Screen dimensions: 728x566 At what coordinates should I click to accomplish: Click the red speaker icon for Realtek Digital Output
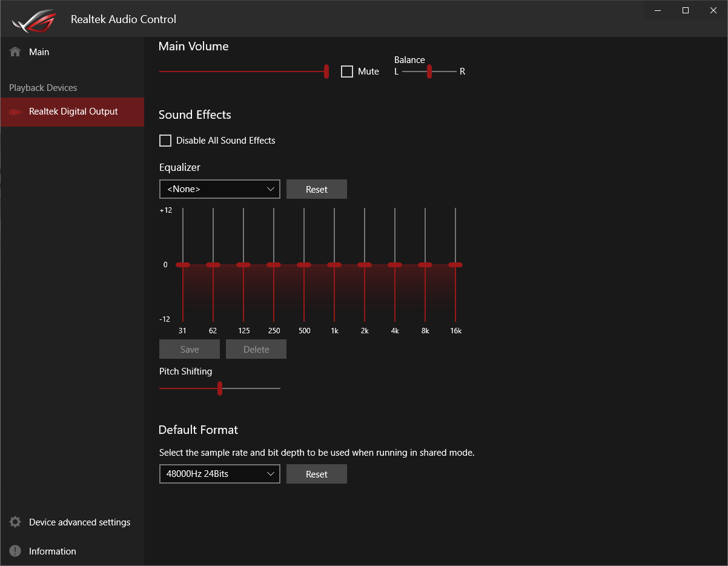pyautogui.click(x=14, y=112)
